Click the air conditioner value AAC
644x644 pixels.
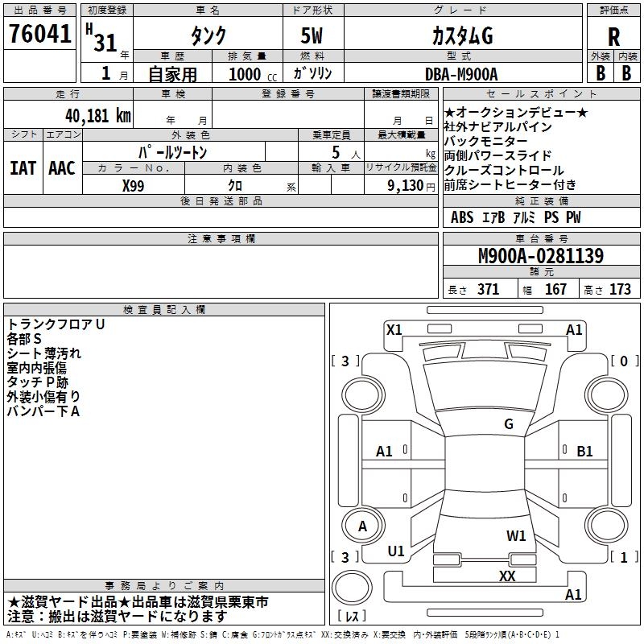62,168
